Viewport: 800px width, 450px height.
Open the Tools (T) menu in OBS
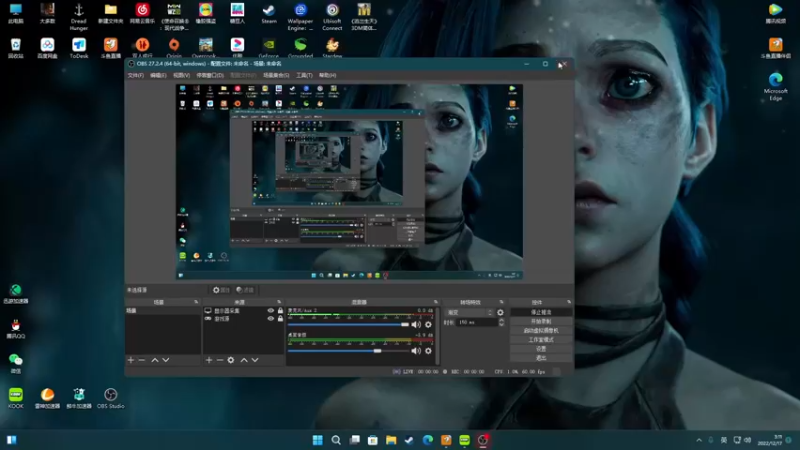coord(304,75)
